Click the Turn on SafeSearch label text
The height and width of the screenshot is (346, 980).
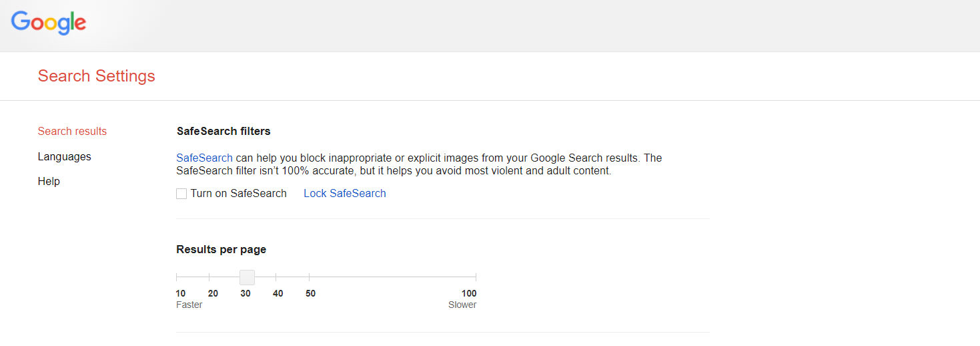(238, 194)
